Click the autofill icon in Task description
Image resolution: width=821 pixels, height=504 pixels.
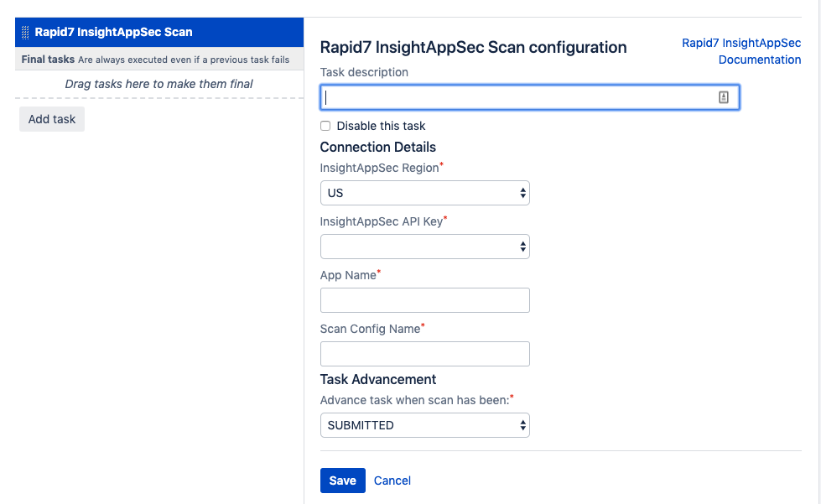724,98
